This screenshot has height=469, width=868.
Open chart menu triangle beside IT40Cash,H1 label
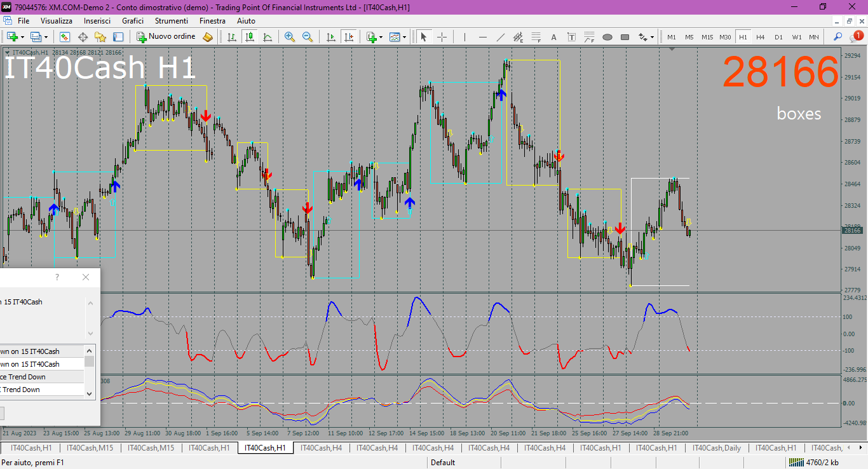point(7,52)
